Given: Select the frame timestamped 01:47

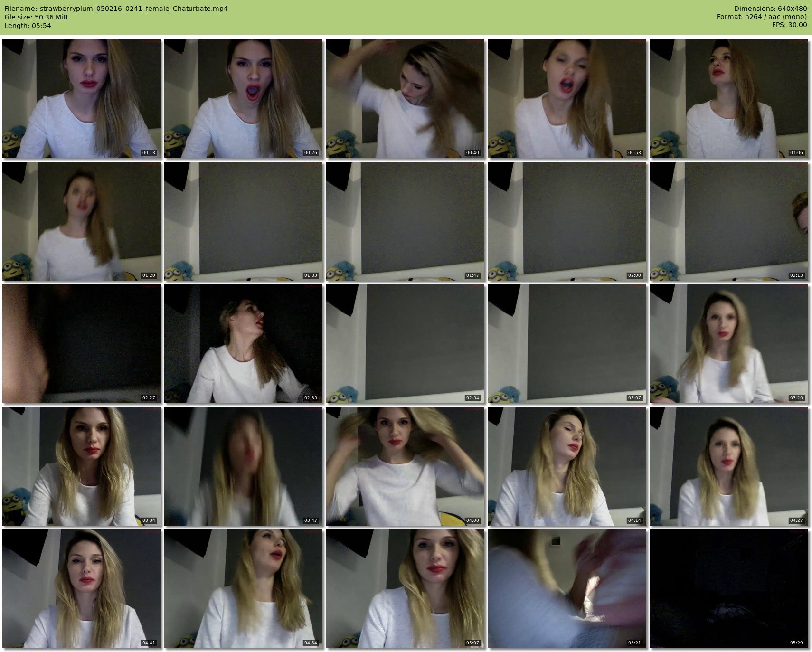Looking at the screenshot, I should (406, 221).
